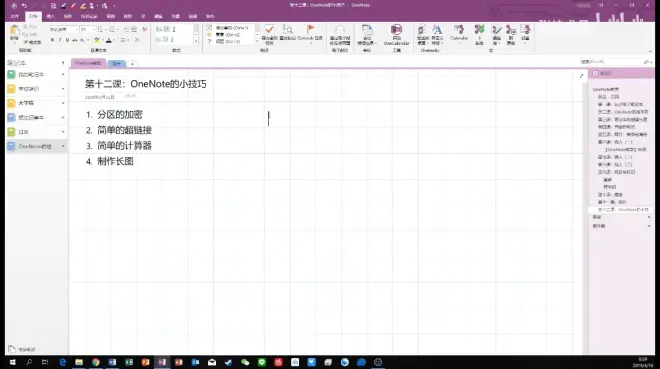Select the OneNote教程 notebook in sidebar
The width and height of the screenshot is (660, 369).
(35, 146)
